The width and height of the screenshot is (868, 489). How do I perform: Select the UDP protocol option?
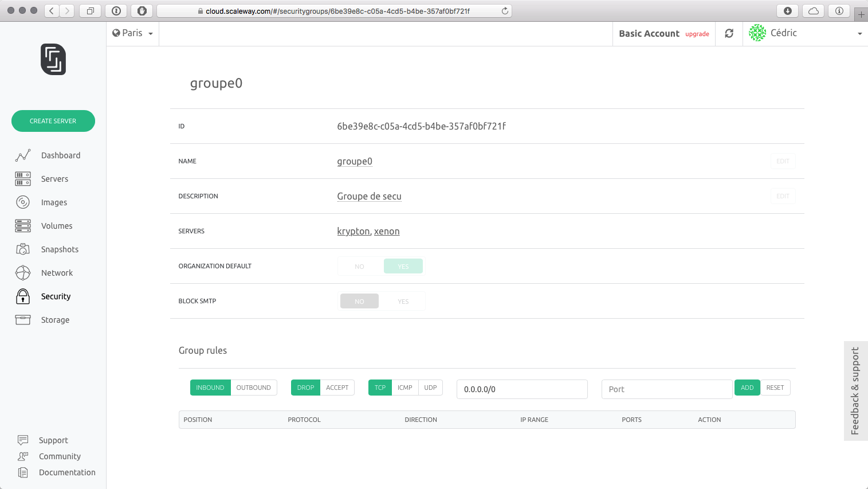[x=430, y=388]
